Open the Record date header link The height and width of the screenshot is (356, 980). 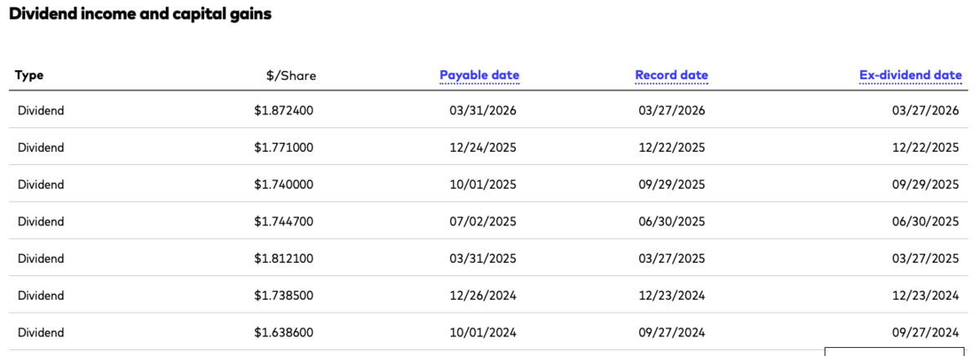point(671,75)
